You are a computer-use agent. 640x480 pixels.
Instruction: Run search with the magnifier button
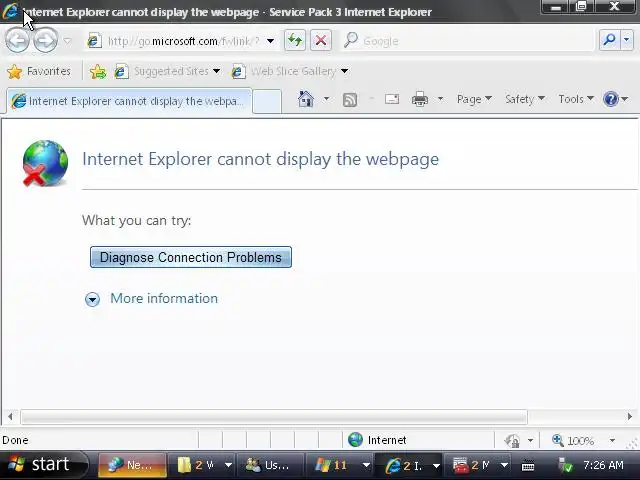click(610, 40)
